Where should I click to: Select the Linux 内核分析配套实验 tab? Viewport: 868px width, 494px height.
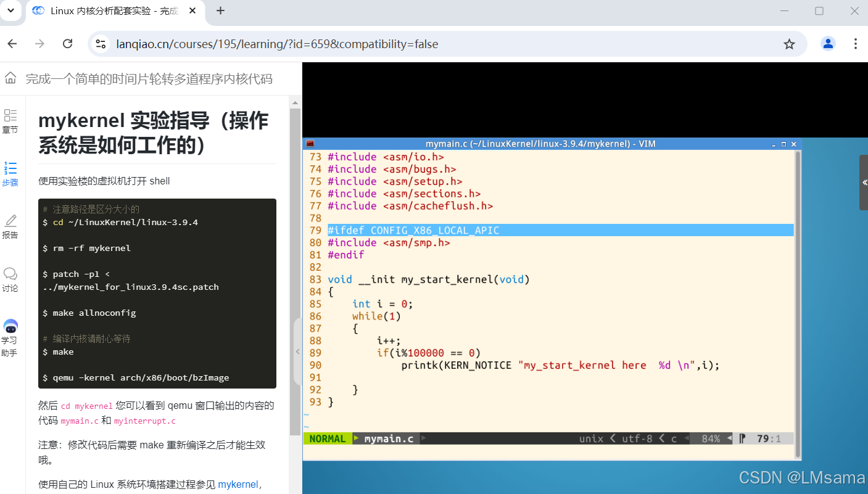[114, 11]
